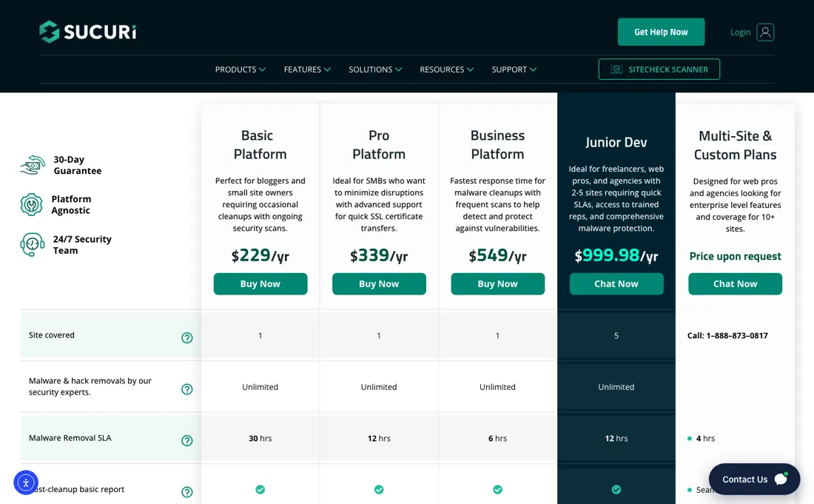Viewport: 814px width, 504px height.
Task: Click the 6 hrs SLA cell
Action: point(497,439)
